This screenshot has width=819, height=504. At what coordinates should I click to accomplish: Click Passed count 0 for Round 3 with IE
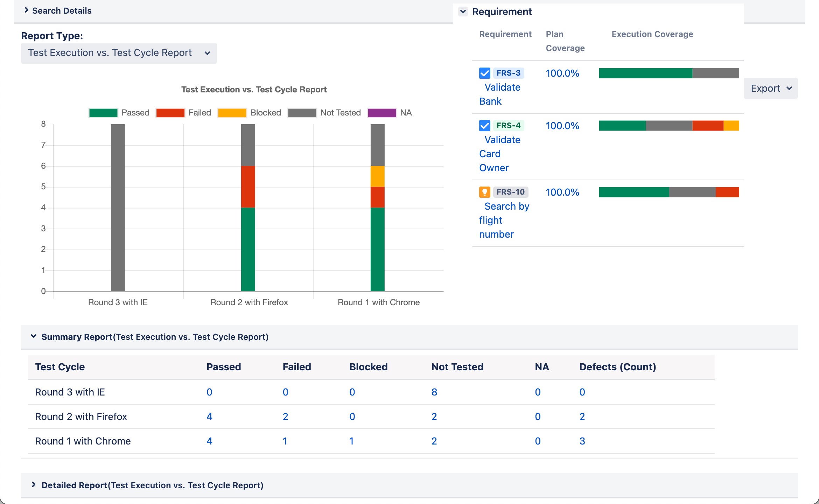coord(209,392)
